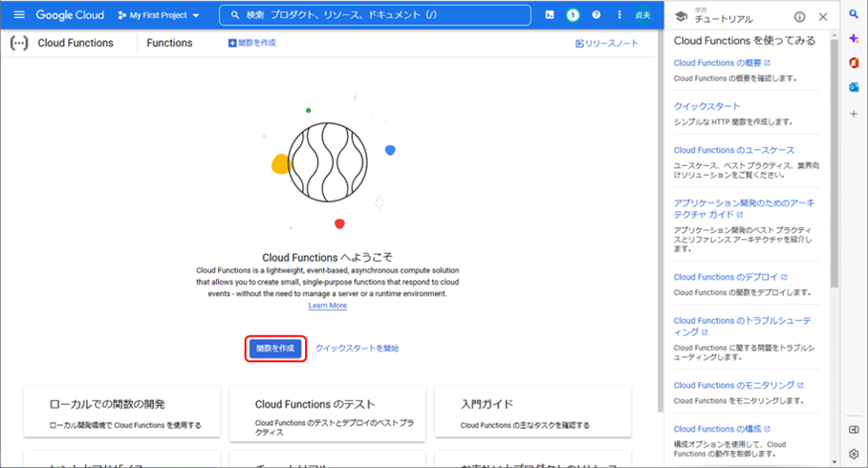The height and width of the screenshot is (468, 868).
Task: Expand the My First Project selector
Action: (159, 15)
